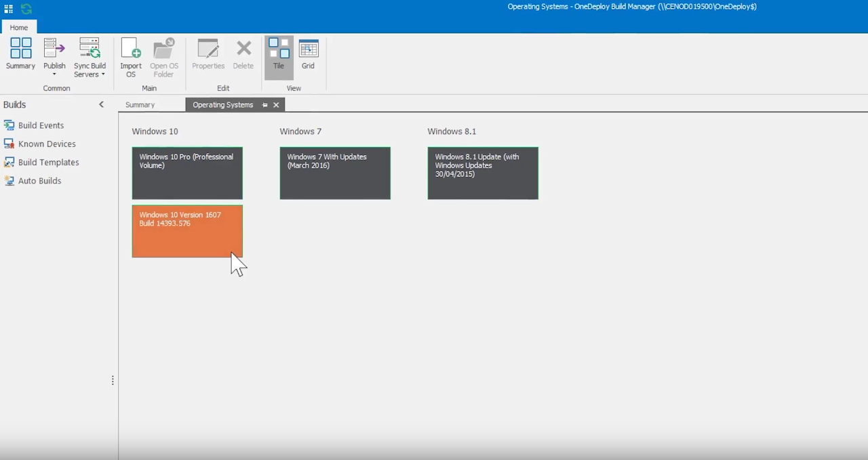Click the Known Devices icon

(x=9, y=144)
